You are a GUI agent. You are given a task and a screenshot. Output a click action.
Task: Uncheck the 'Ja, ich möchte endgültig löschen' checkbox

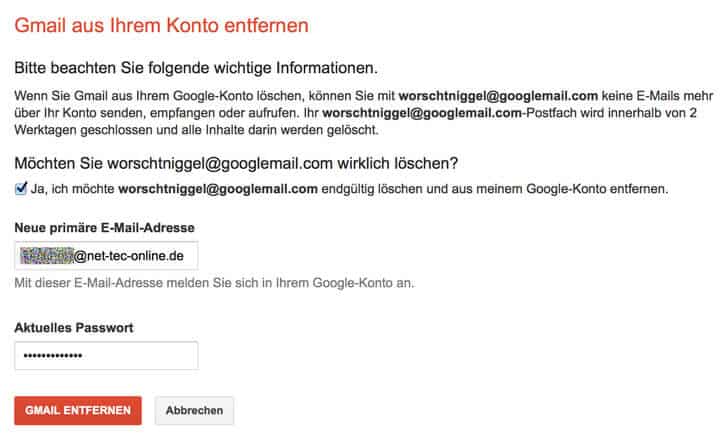[21, 188]
